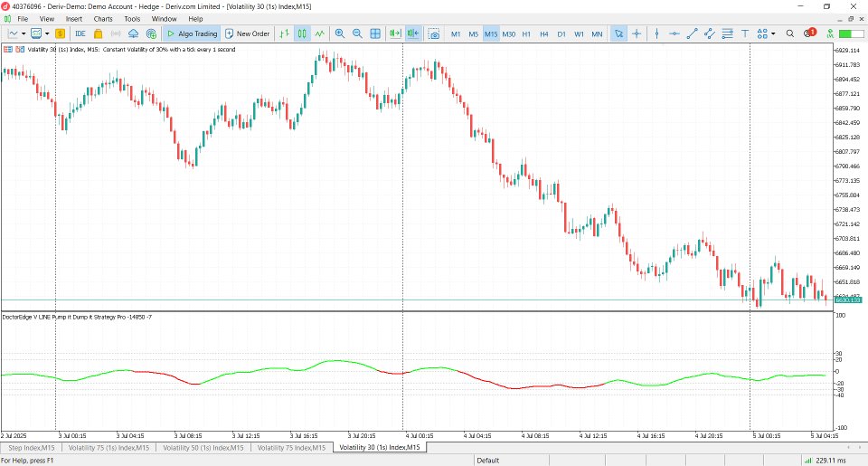Select the trendline drawing tool
Viewport: 868px width, 466px height.
tap(692, 33)
